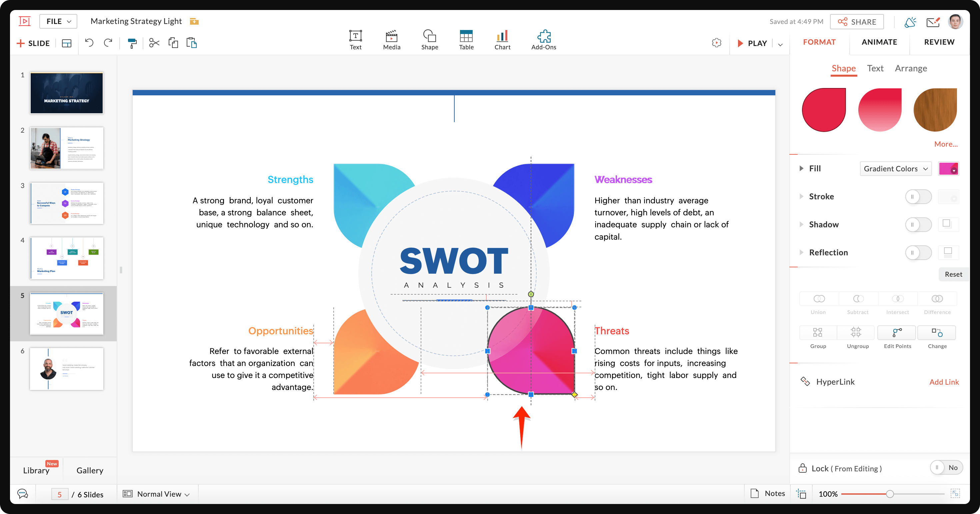Insert a Chart from the toolbar
This screenshot has height=514, width=980.
pos(502,40)
